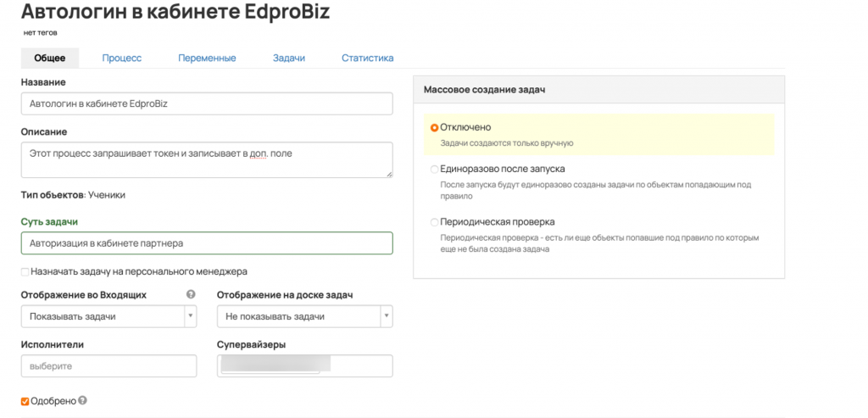Click the Название input field
Image resolution: width=868 pixels, height=418 pixels.
click(x=207, y=103)
